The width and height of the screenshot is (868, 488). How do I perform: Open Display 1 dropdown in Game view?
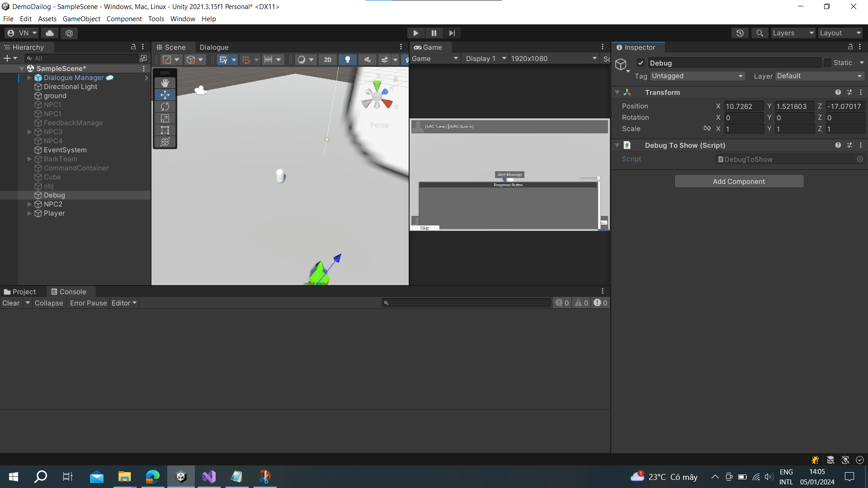point(486,59)
